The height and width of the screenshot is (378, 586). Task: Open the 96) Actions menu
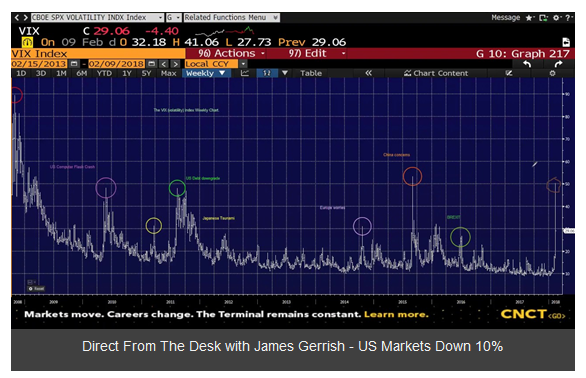[231, 53]
